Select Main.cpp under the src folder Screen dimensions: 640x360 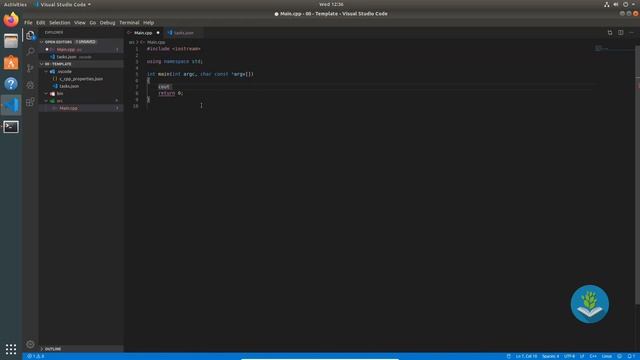[81, 108]
